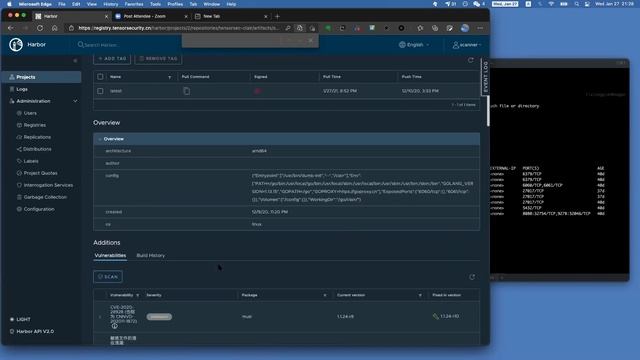Click the red Signed status icon
The height and width of the screenshot is (360, 640).
tap(257, 91)
